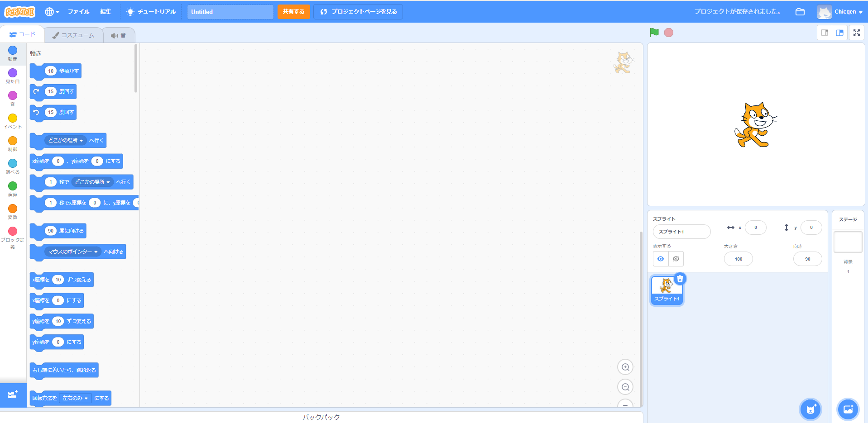This screenshot has height=423, width=868.
Task: Click the clockwise 15 度回す block
Action: click(x=53, y=91)
